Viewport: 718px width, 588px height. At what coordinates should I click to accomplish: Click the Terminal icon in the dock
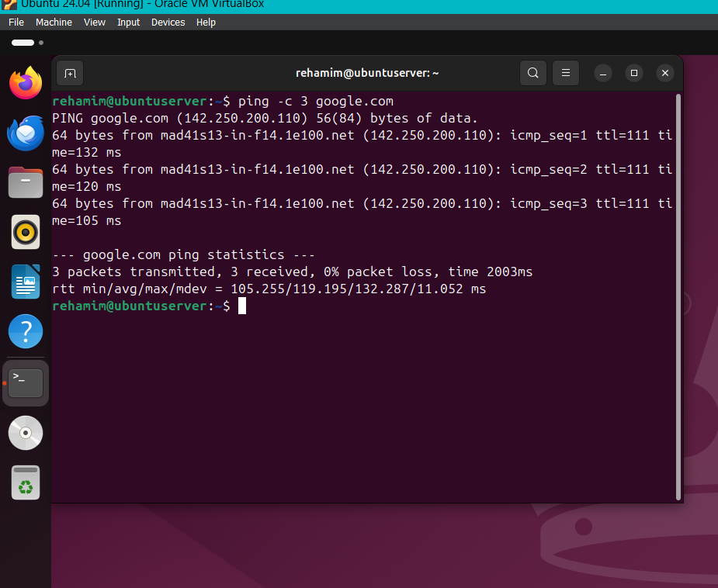(x=26, y=383)
